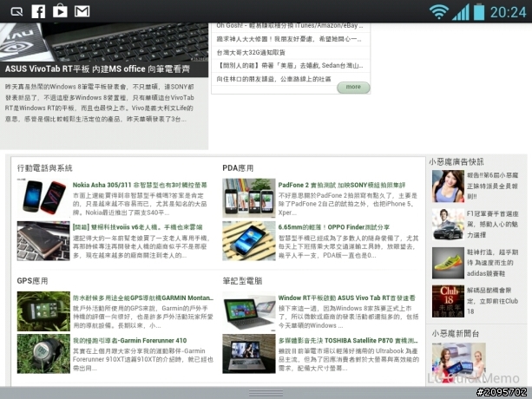Tap the mobile signal strength icon
532x399 pixels.
coord(461,12)
